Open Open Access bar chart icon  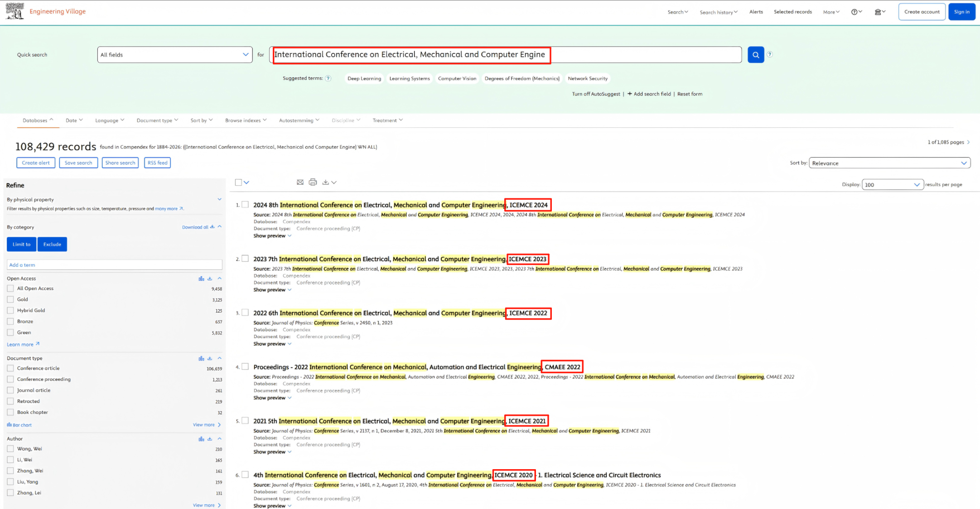[201, 279]
